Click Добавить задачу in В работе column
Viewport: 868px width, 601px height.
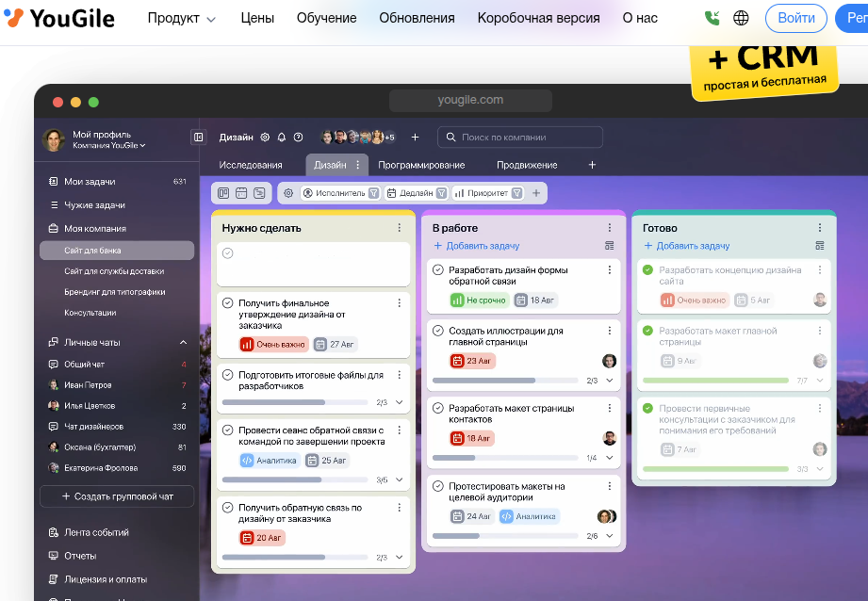coord(477,246)
